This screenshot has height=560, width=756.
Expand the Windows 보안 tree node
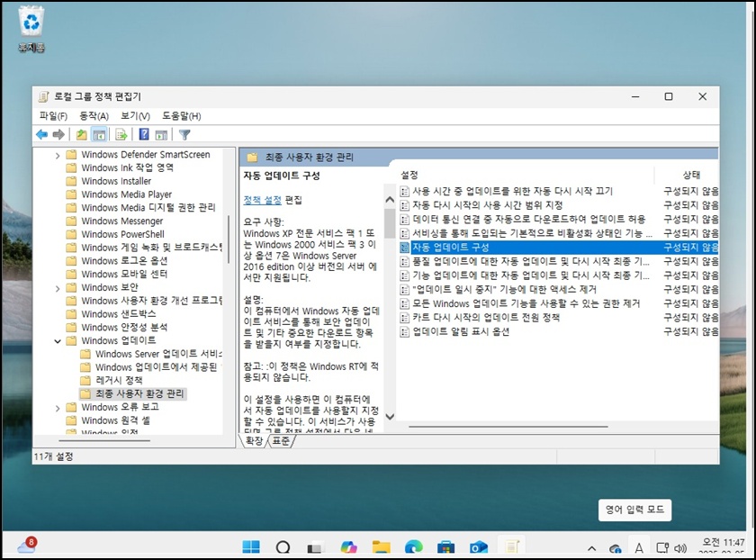(x=58, y=288)
